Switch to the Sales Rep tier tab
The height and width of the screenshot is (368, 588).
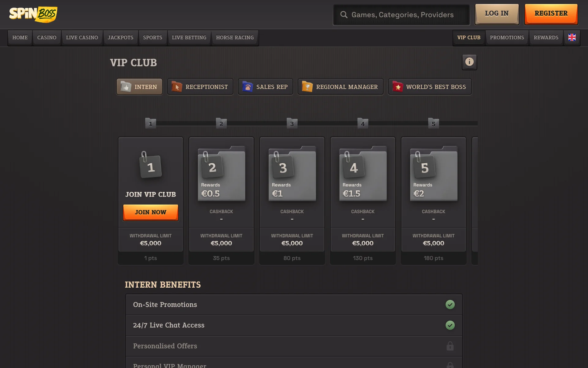pyautogui.click(x=265, y=87)
